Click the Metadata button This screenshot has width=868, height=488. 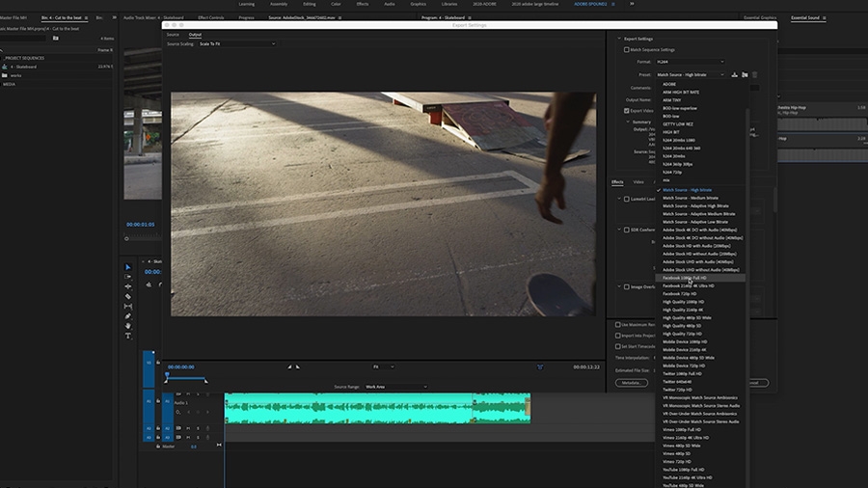[632, 383]
